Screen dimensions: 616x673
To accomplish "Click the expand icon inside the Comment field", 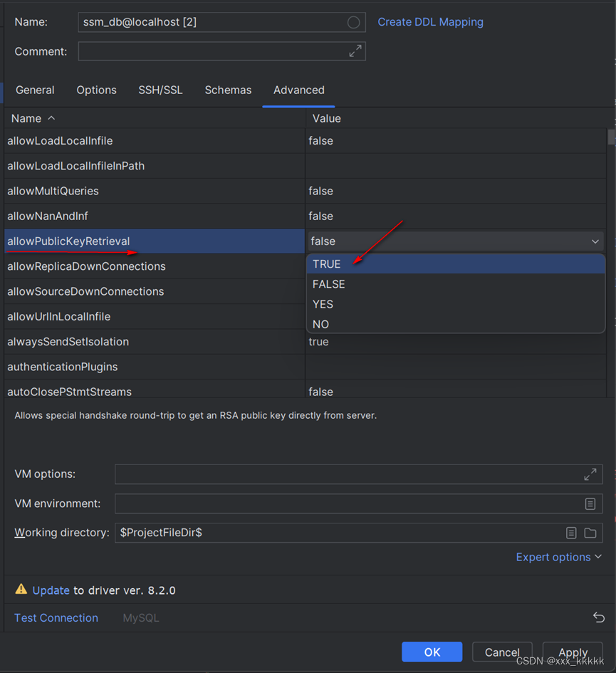I will (354, 51).
